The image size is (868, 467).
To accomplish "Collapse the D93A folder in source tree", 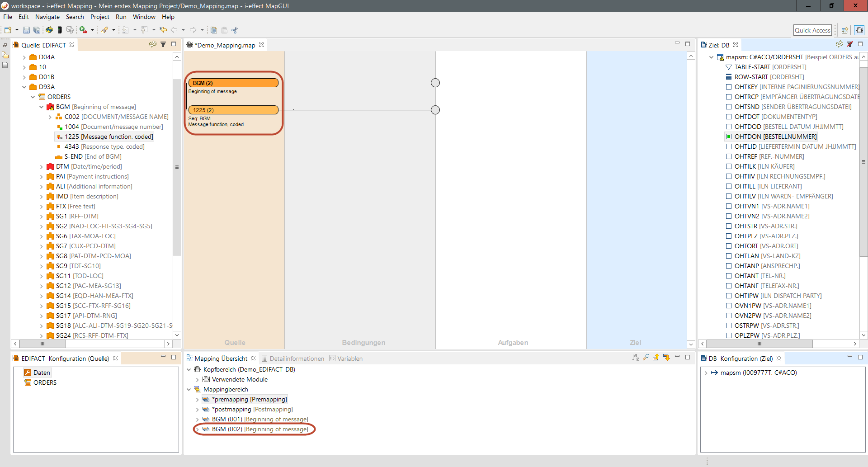I will pos(24,87).
